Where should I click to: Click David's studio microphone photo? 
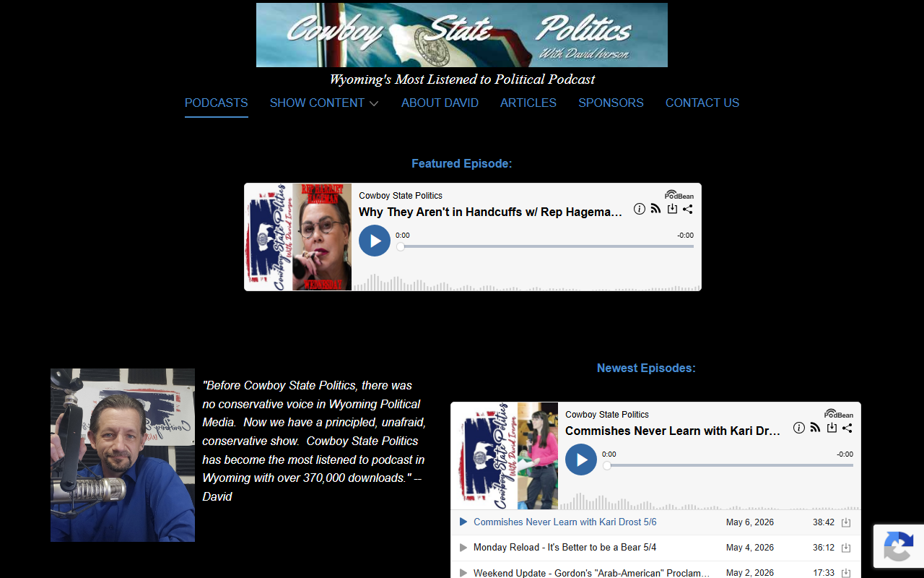[123, 455]
